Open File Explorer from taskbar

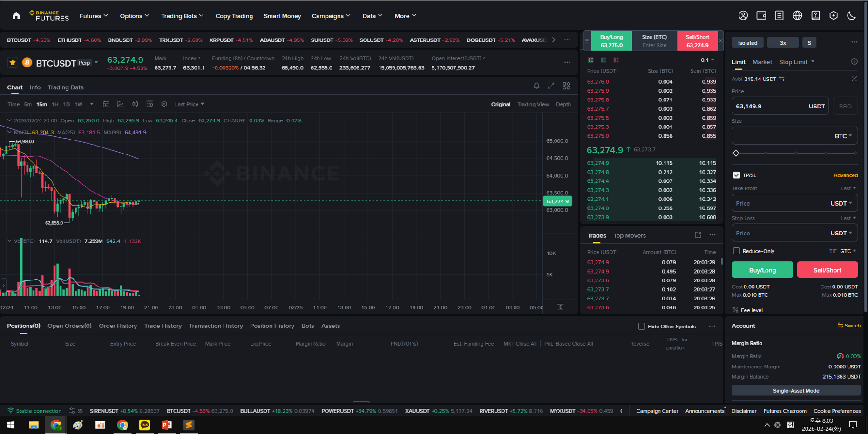coord(34,425)
